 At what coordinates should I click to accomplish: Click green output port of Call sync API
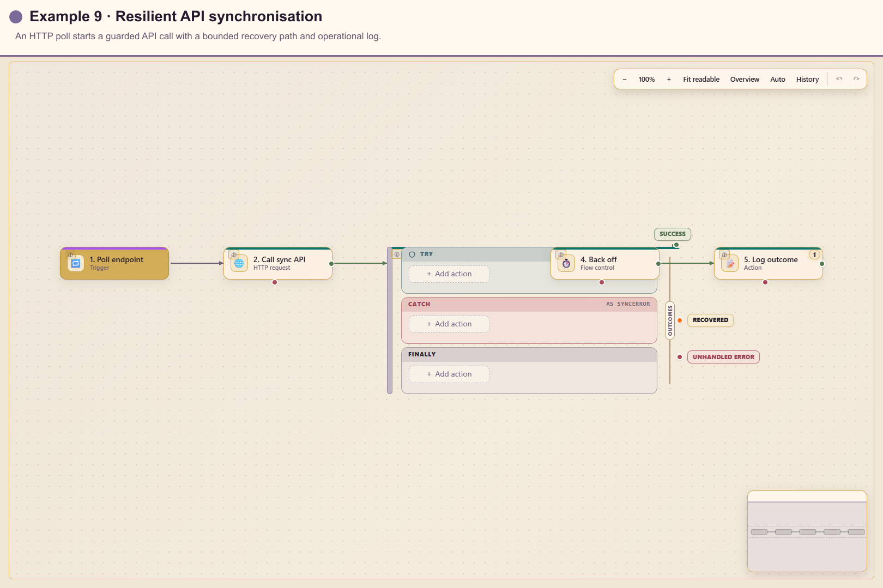click(x=331, y=264)
